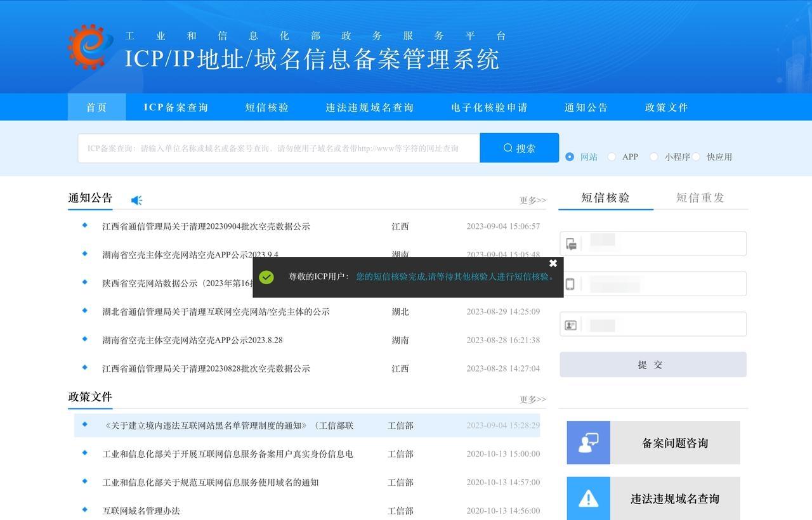
Task: Click the 违法违规域名查询 warning triangle icon
Action: [588, 498]
